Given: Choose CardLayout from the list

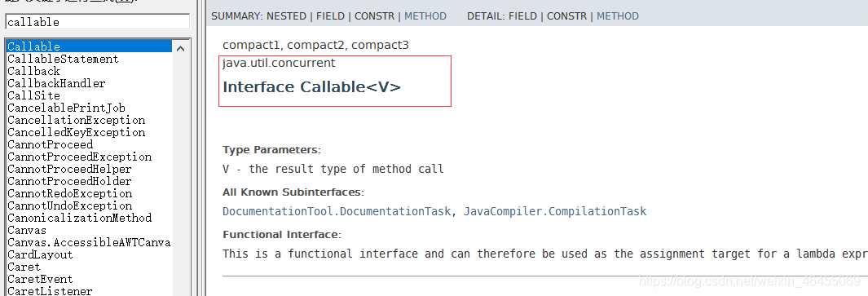Looking at the screenshot, I should [40, 254].
